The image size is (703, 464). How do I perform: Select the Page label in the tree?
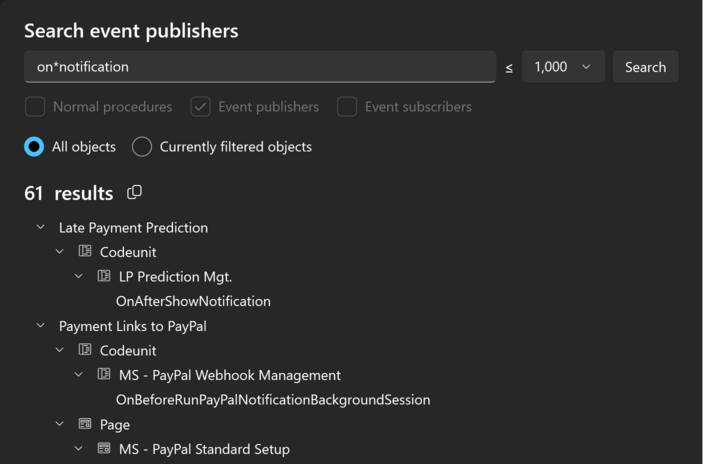(x=115, y=425)
